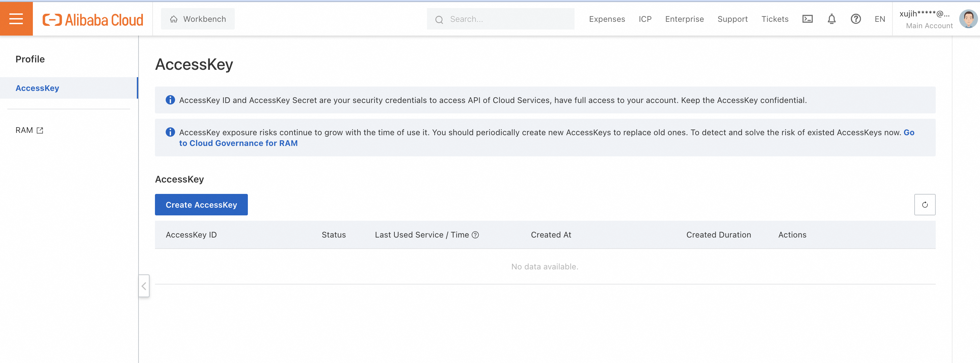Click the No data available text
Image resolution: width=980 pixels, height=363 pixels.
click(x=544, y=266)
